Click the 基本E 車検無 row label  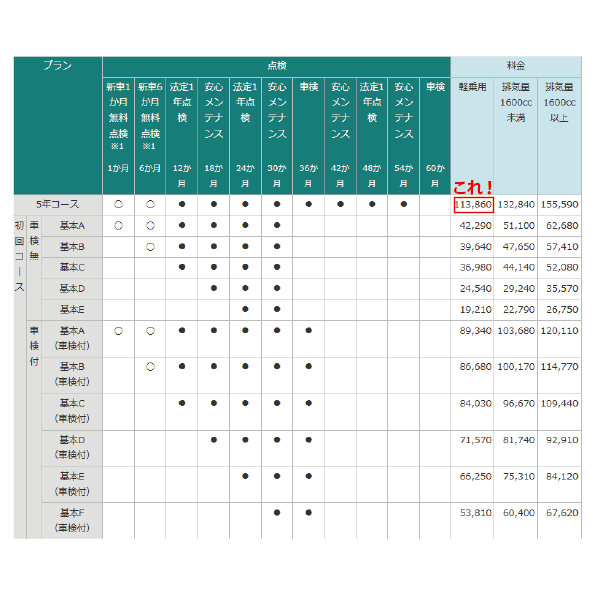coord(72,310)
